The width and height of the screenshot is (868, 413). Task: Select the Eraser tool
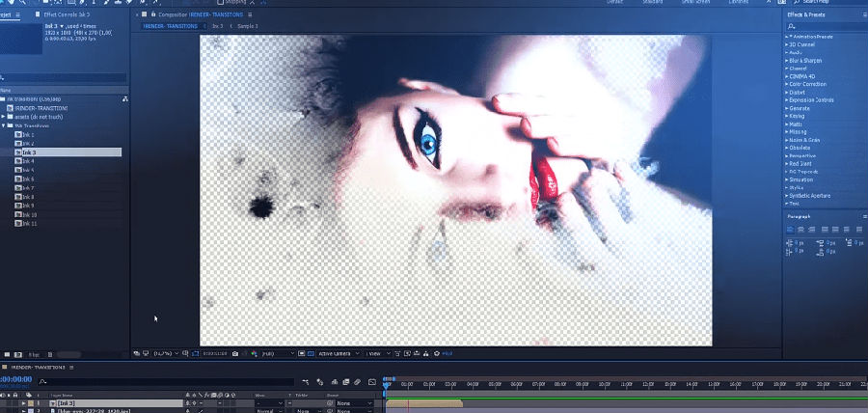click(x=129, y=2)
